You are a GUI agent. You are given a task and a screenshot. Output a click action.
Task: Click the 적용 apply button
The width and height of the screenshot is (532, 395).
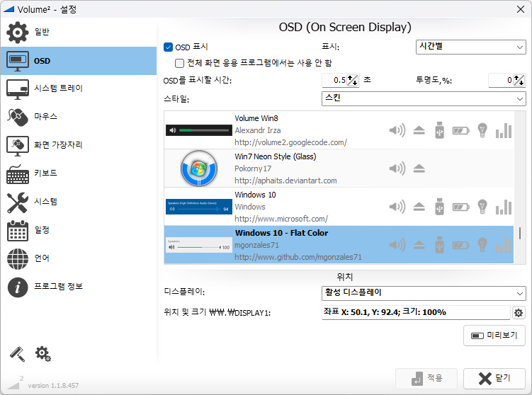coord(426,379)
